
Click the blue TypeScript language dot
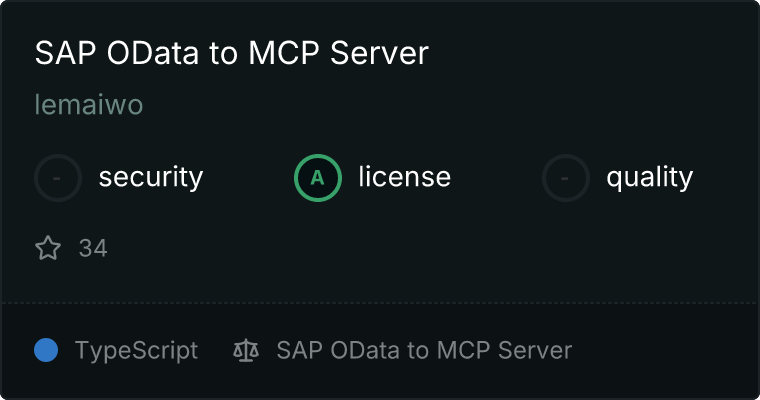click(46, 350)
